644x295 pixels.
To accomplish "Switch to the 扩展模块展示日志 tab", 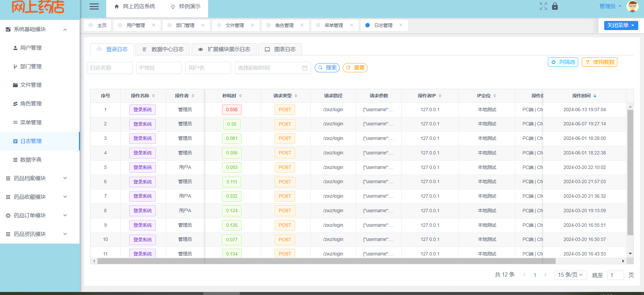I will [224, 49].
